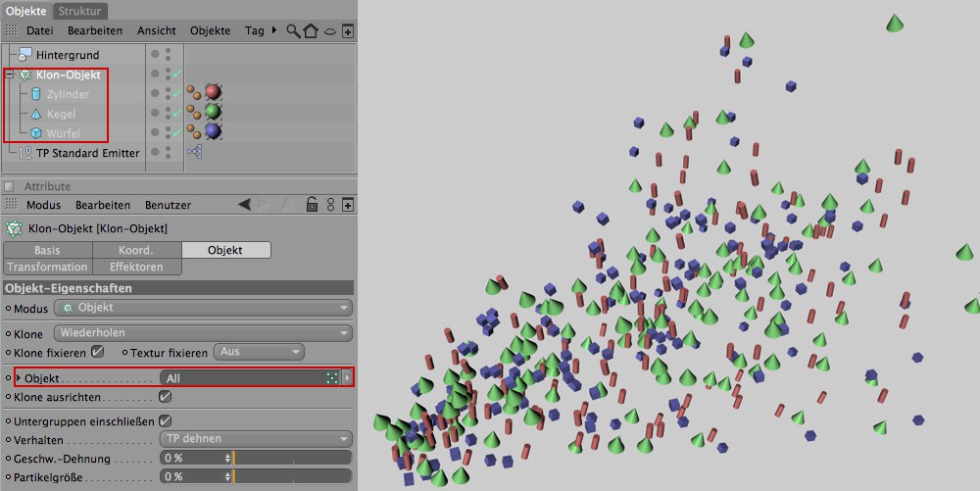The height and width of the screenshot is (491, 980).
Task: Click the green material tag on Kegel
Action: pos(213,114)
